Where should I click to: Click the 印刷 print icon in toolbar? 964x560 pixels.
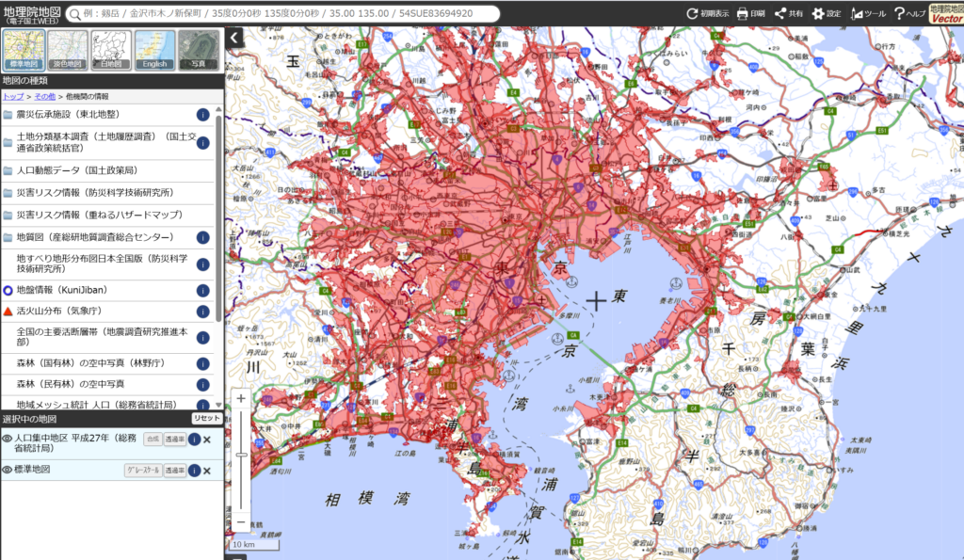point(749,14)
